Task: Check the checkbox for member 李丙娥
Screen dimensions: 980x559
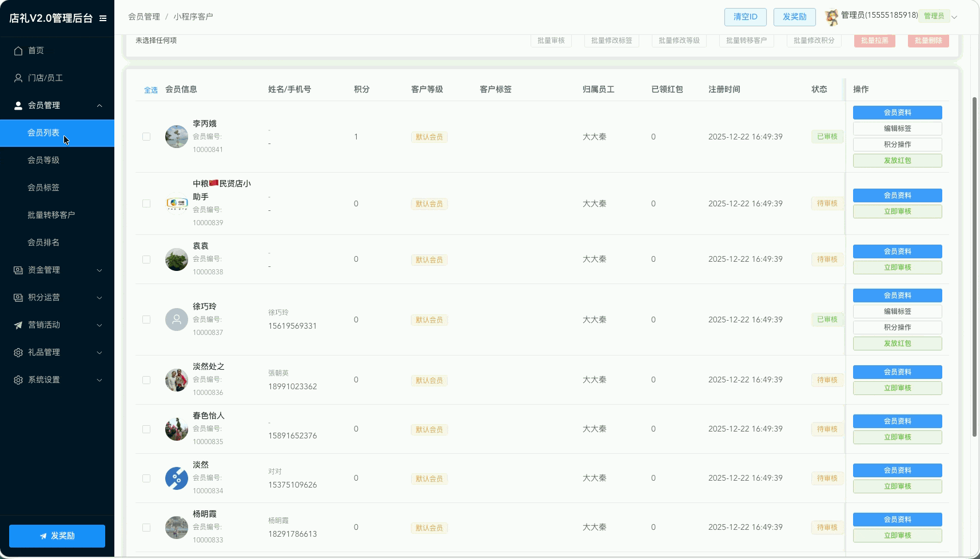Action: point(146,137)
